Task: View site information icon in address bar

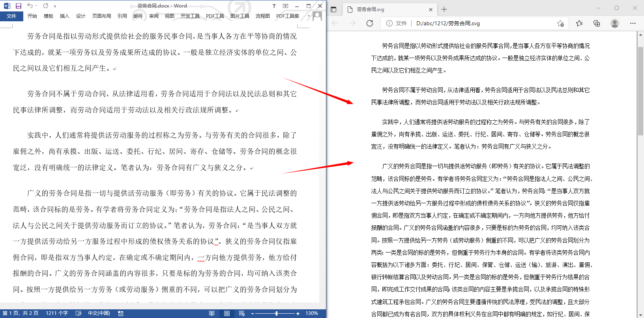Action: coord(389,23)
